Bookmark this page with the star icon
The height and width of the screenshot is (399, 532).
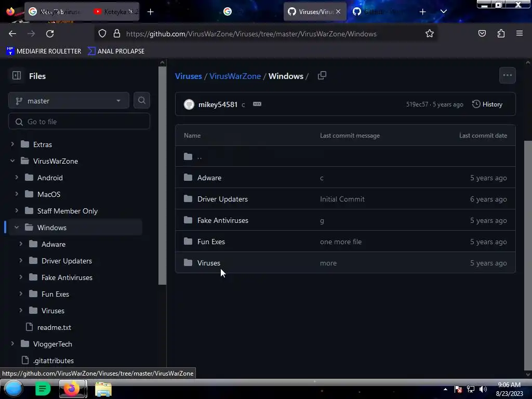click(x=430, y=34)
